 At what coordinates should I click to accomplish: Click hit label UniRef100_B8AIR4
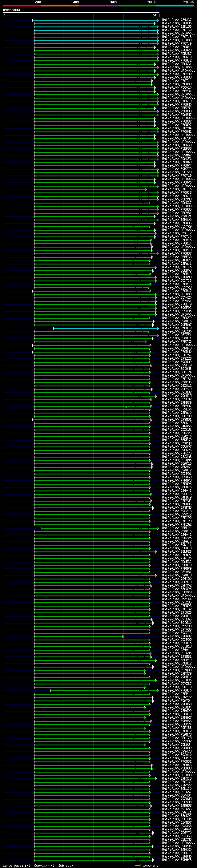click(x=177, y=372)
